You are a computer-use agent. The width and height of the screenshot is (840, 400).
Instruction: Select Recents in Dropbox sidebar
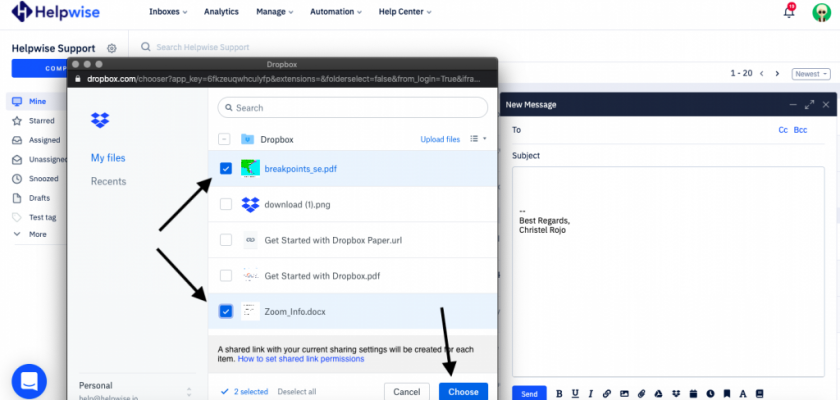[108, 181]
